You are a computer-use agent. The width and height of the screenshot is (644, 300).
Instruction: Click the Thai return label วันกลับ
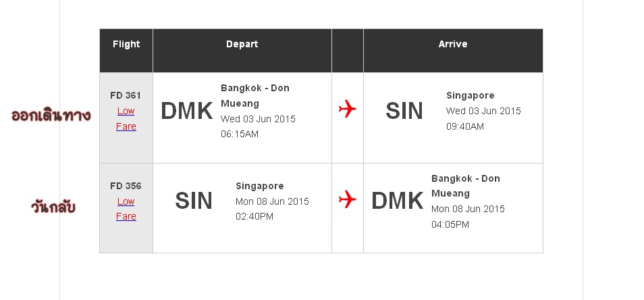click(x=53, y=206)
